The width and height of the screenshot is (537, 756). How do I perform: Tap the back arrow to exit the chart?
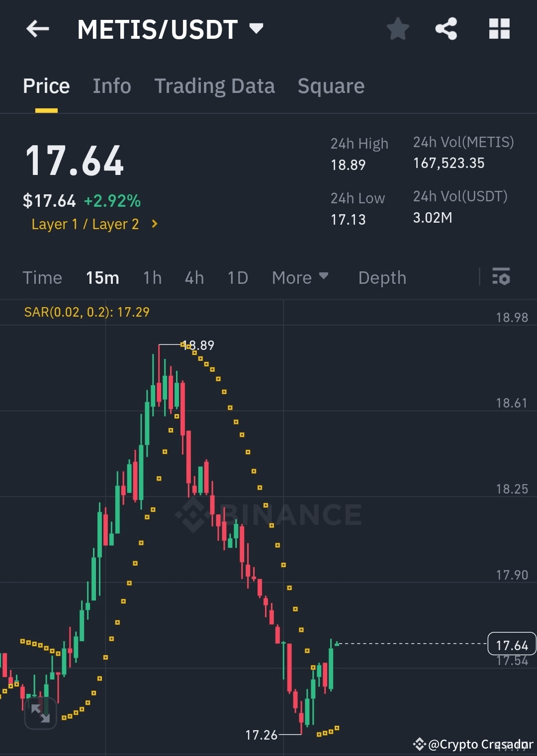[37, 29]
